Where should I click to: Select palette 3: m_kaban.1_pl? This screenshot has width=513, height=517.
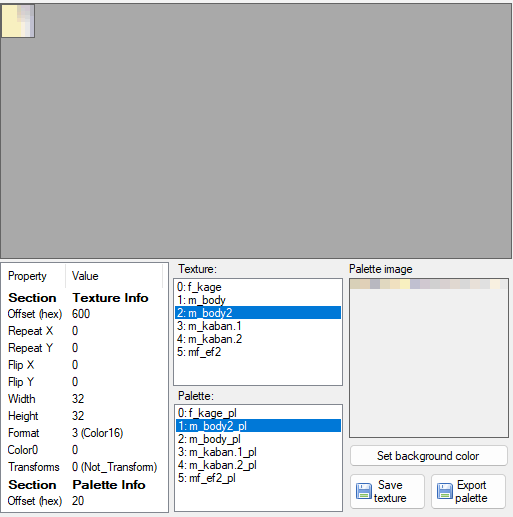click(258, 452)
